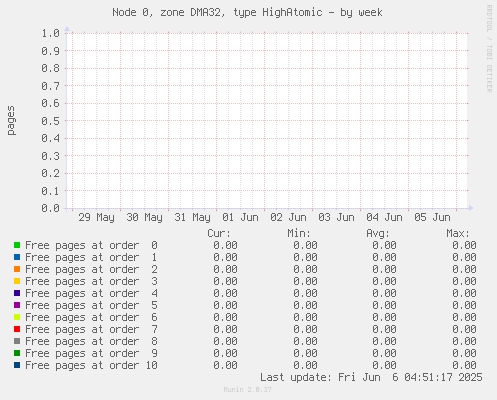Screen dimensions: 497x400
Task: Click the '0.5' y-axis value
Action: point(51,121)
